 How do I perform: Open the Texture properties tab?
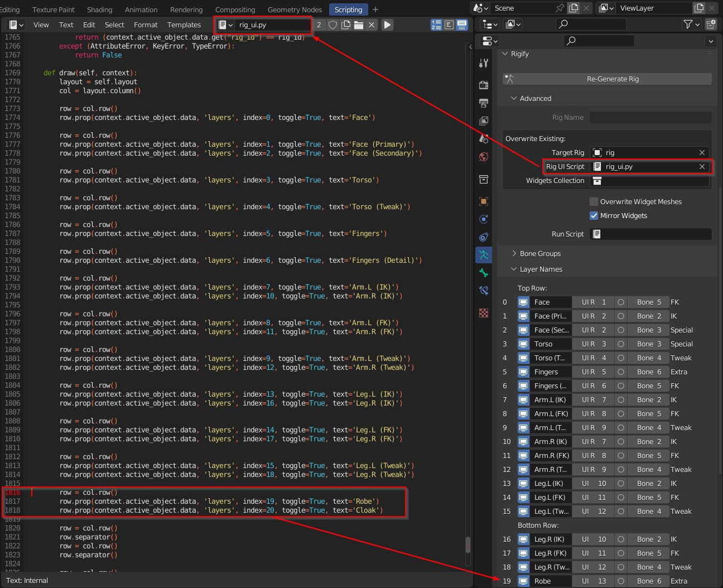484,313
